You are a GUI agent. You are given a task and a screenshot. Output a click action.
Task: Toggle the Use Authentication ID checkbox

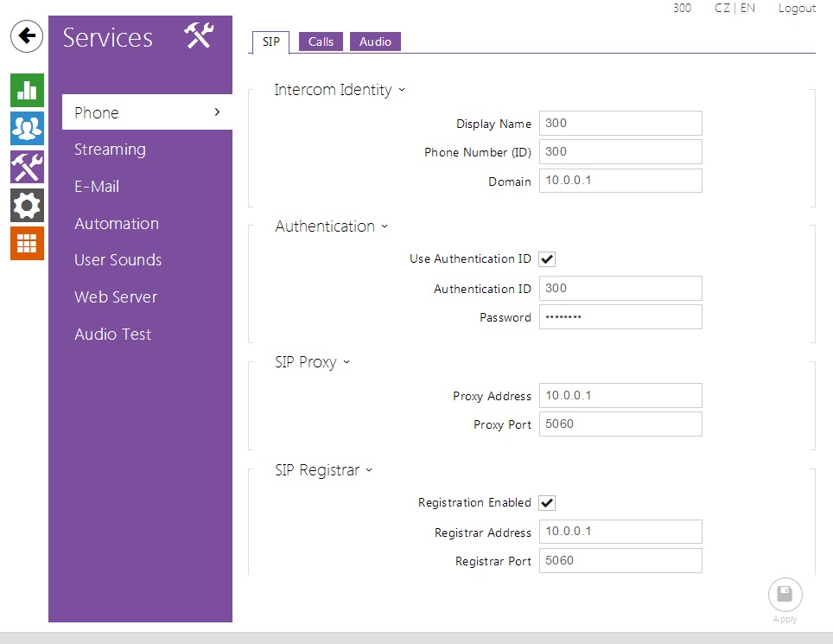pos(547,259)
